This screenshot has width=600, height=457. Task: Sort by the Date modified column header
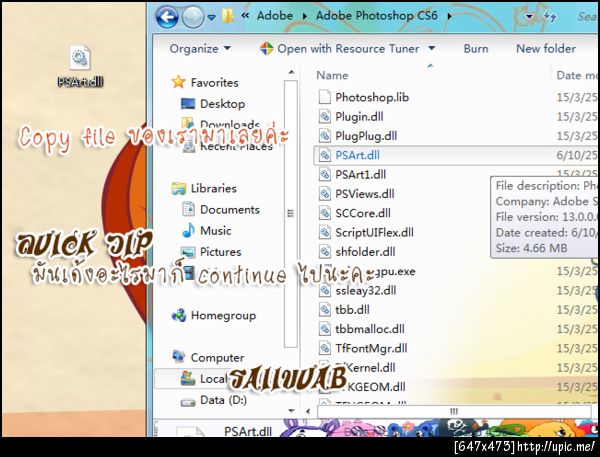[577, 75]
